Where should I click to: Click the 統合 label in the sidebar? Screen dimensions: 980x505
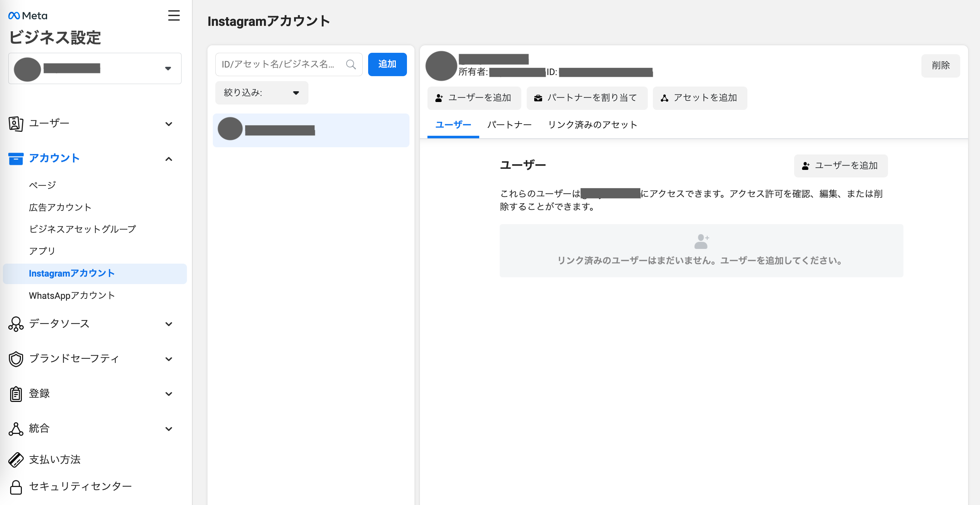pyautogui.click(x=39, y=428)
